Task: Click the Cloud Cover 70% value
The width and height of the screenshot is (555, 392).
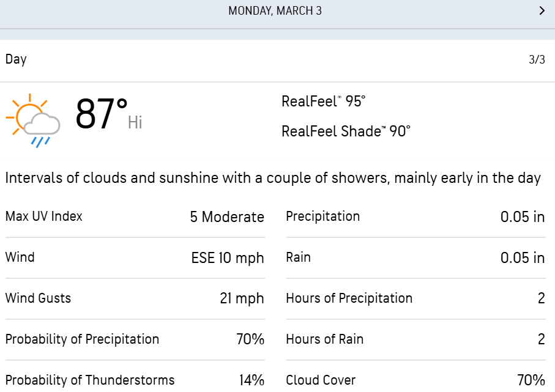Action: tap(531, 380)
